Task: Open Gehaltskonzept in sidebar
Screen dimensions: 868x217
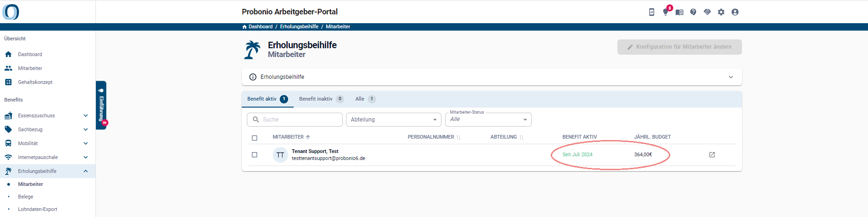Action: [x=35, y=82]
